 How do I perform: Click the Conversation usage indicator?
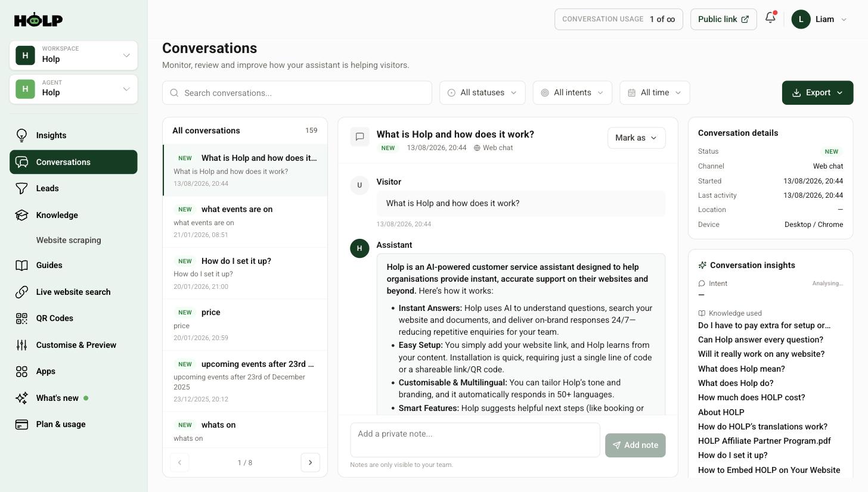pyautogui.click(x=618, y=19)
